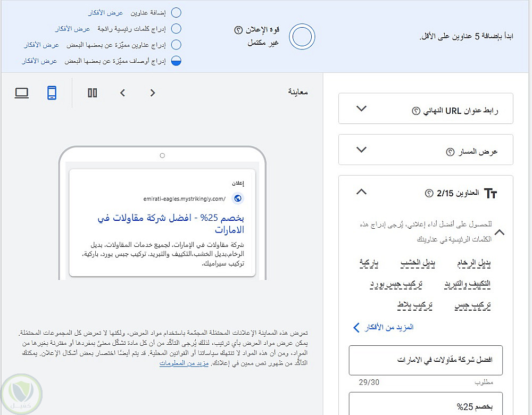Add the بديل الرخام keyword suggestion
This screenshot has width=532, height=415.
[473, 263]
